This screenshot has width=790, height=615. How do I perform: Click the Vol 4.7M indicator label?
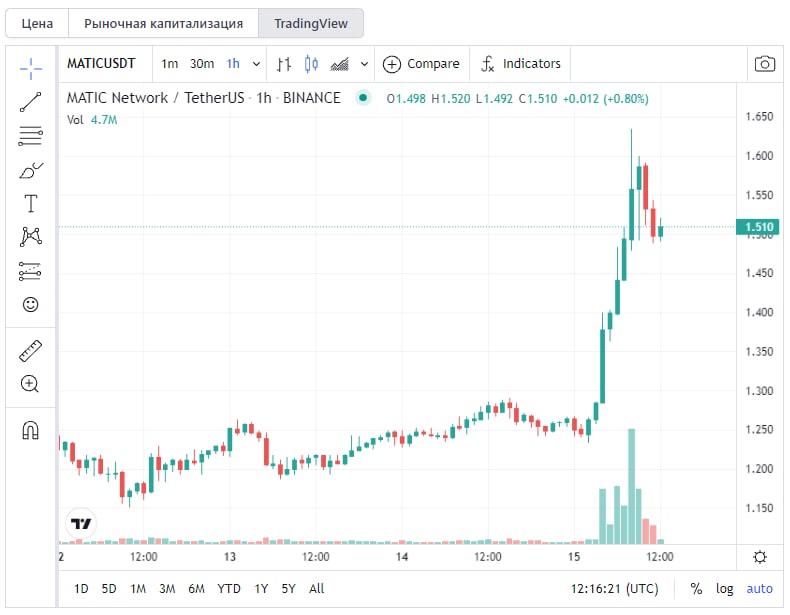point(92,120)
